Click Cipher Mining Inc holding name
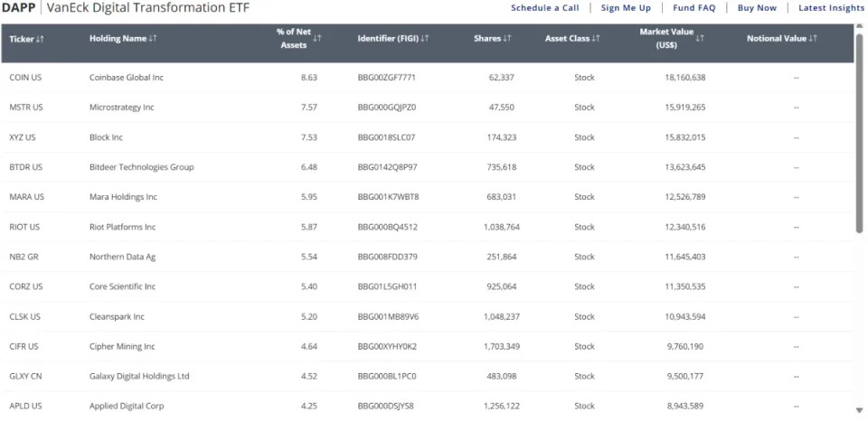The width and height of the screenshot is (868, 421). point(122,346)
